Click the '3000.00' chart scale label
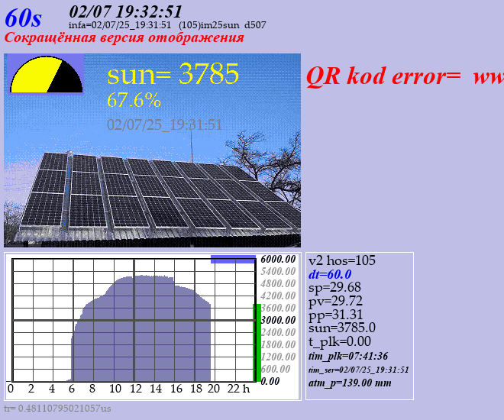This screenshot has height=420, width=504. click(x=278, y=320)
